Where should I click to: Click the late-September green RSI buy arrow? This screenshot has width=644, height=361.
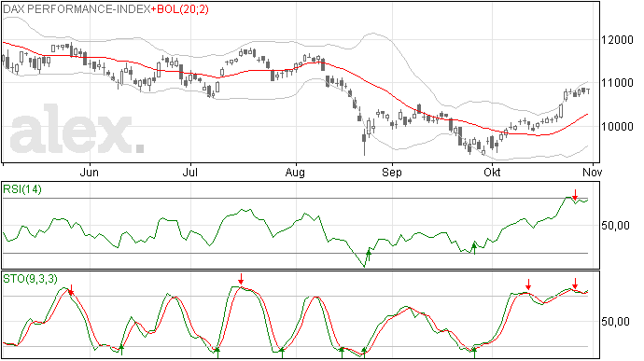[474, 248]
